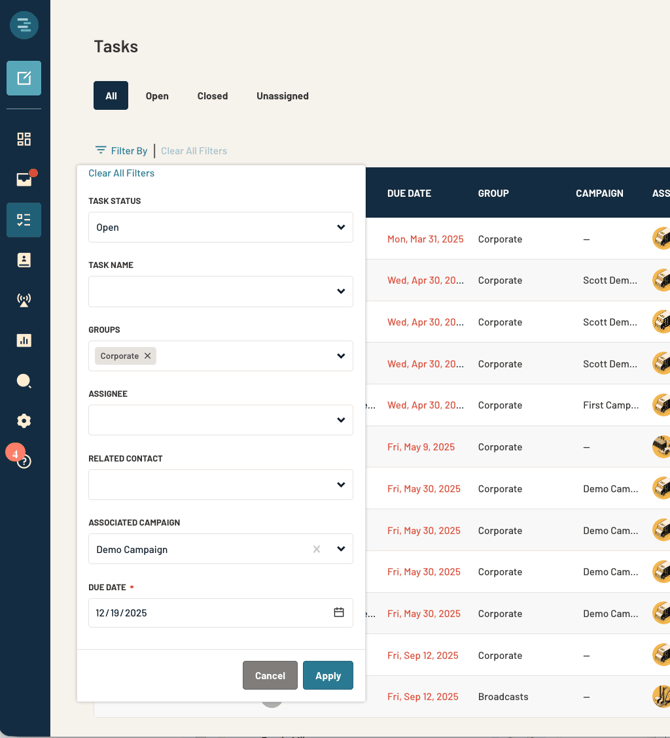The width and height of the screenshot is (670, 738).
Task: Clear the Demo Campaign selection
Action: [x=317, y=549]
